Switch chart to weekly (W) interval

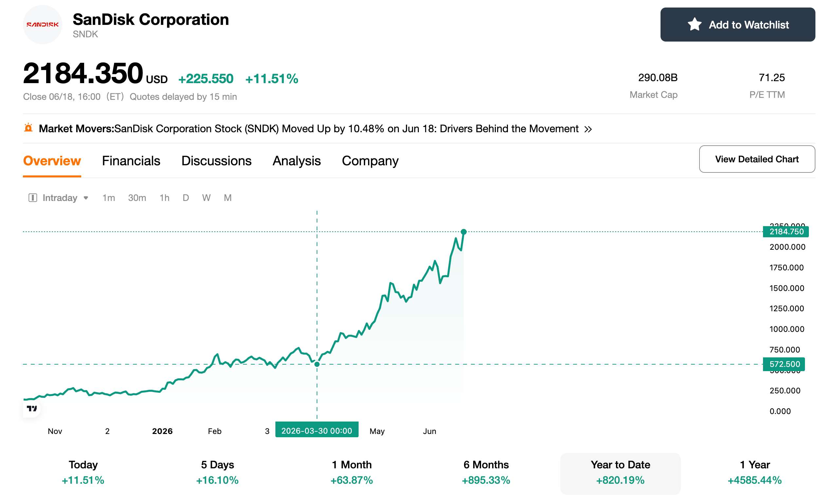pos(206,198)
